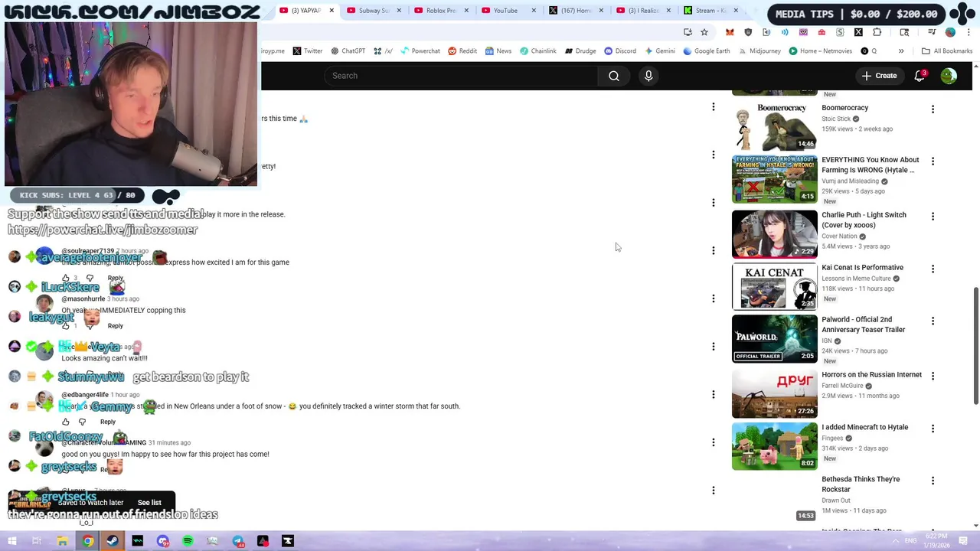This screenshot has height=551, width=980.
Task: Click the install app icon in address bar
Action: pos(688,32)
